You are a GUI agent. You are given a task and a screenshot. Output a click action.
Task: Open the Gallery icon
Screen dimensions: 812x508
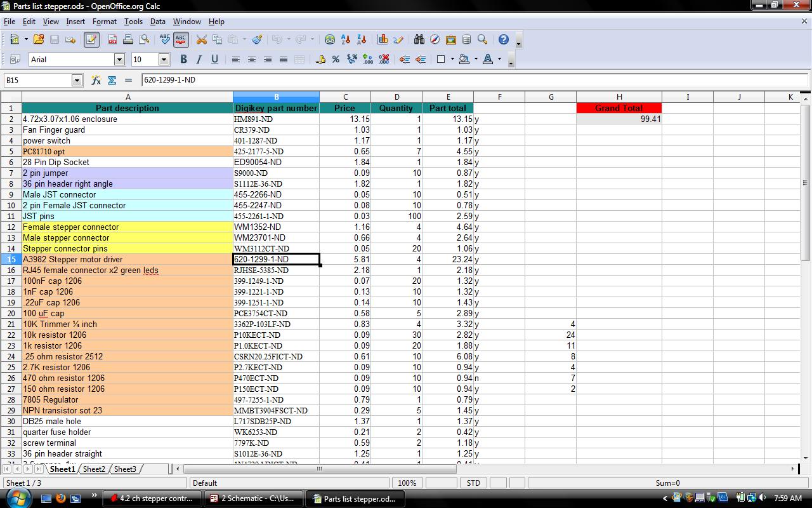tap(451, 39)
